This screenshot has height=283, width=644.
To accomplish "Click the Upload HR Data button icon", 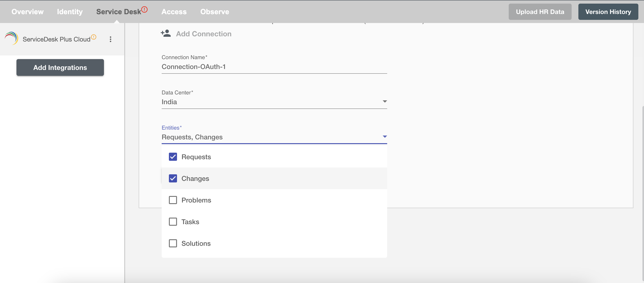I will (x=540, y=12).
